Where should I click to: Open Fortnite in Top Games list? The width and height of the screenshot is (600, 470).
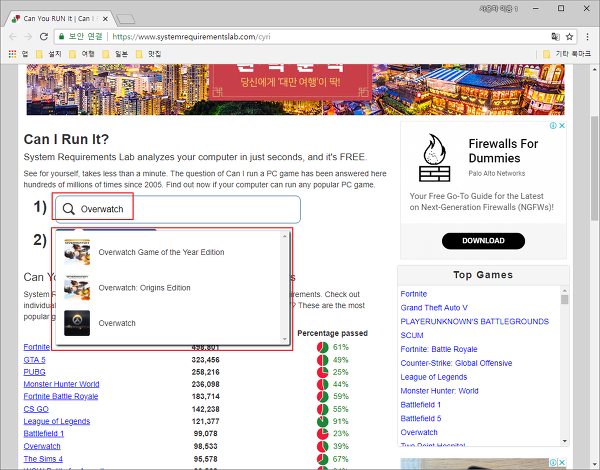pos(414,294)
